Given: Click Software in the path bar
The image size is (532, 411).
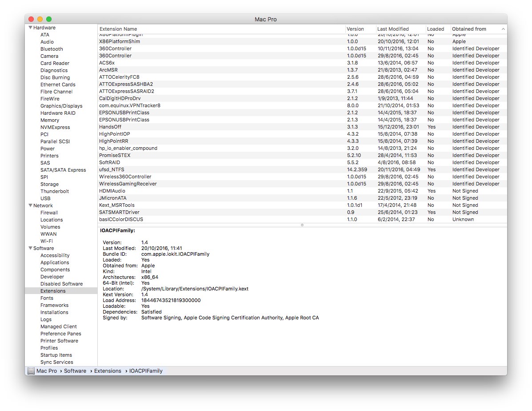Looking at the screenshot, I should [x=75, y=371].
